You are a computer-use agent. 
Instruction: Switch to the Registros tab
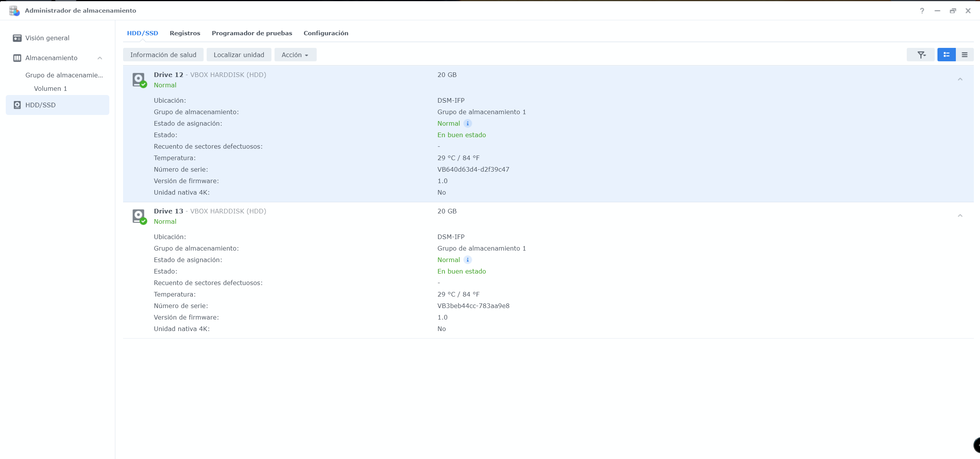(x=185, y=33)
